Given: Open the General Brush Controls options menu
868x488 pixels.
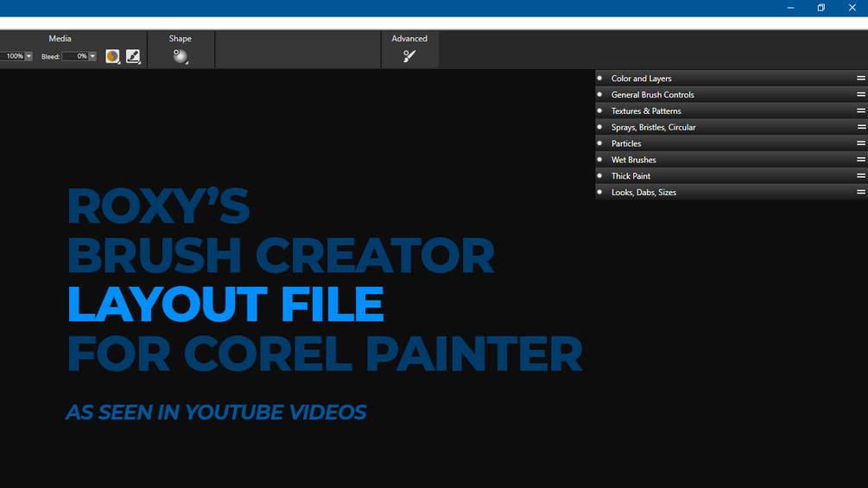Looking at the screenshot, I should [861, 95].
